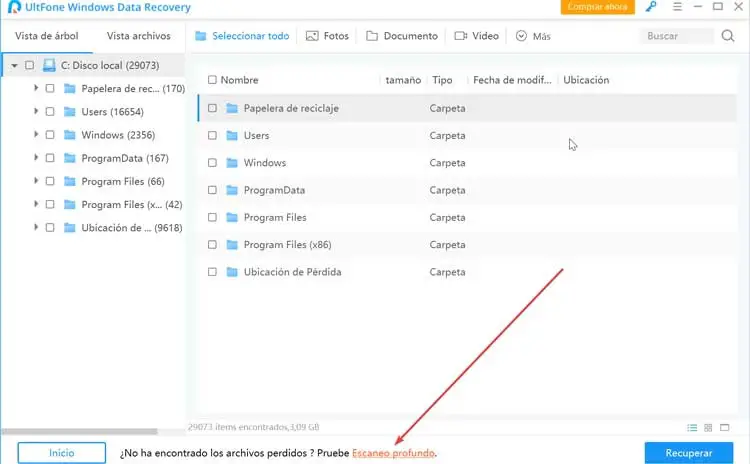Click the Carpeta type cell for Users

447,135
